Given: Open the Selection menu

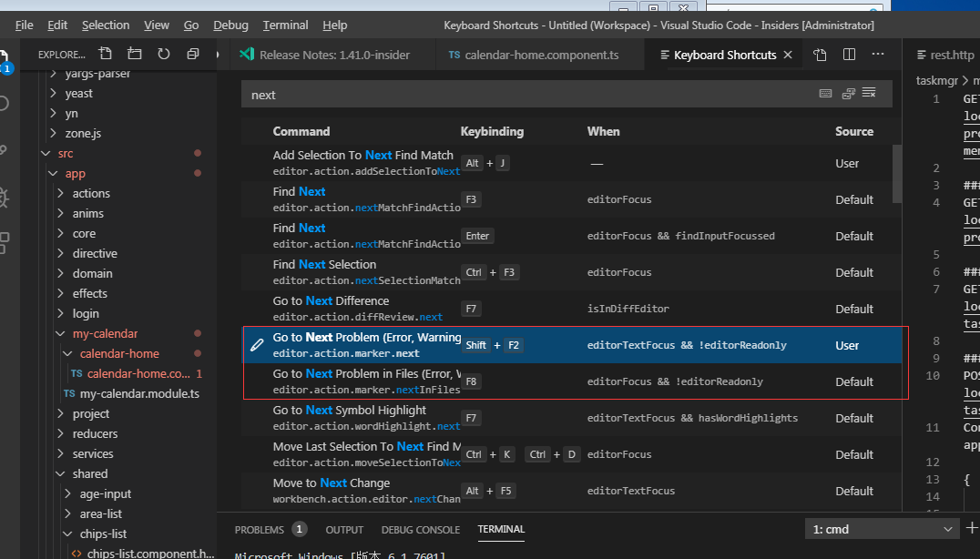Looking at the screenshot, I should click(106, 25).
